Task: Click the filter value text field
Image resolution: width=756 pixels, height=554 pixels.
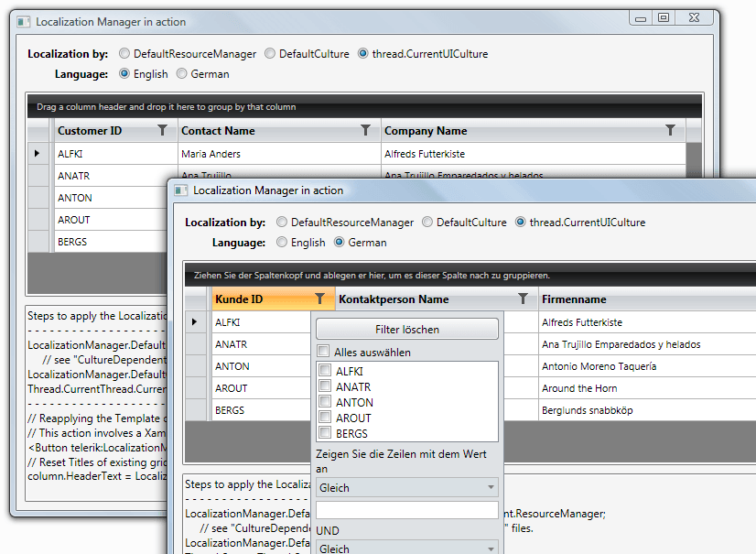Action: 406,510
